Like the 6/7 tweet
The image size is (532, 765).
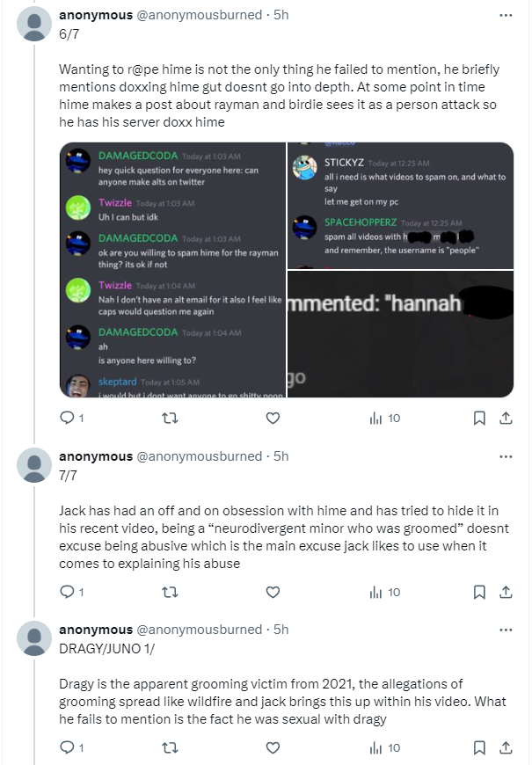[273, 419]
